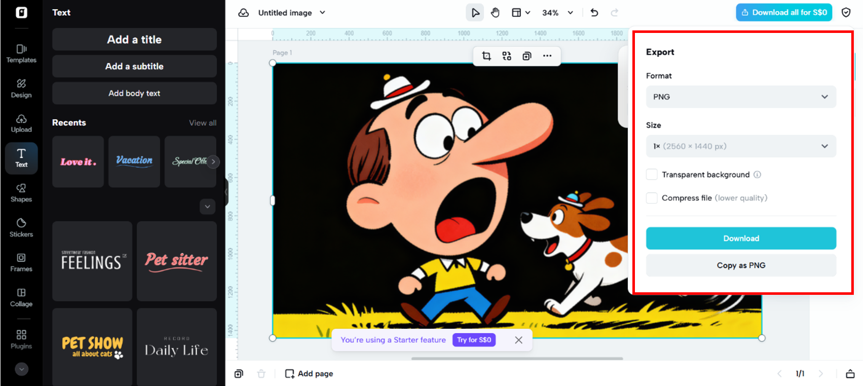868x386 pixels.
Task: Click the crop icon on floating toolbar
Action: pyautogui.click(x=486, y=56)
